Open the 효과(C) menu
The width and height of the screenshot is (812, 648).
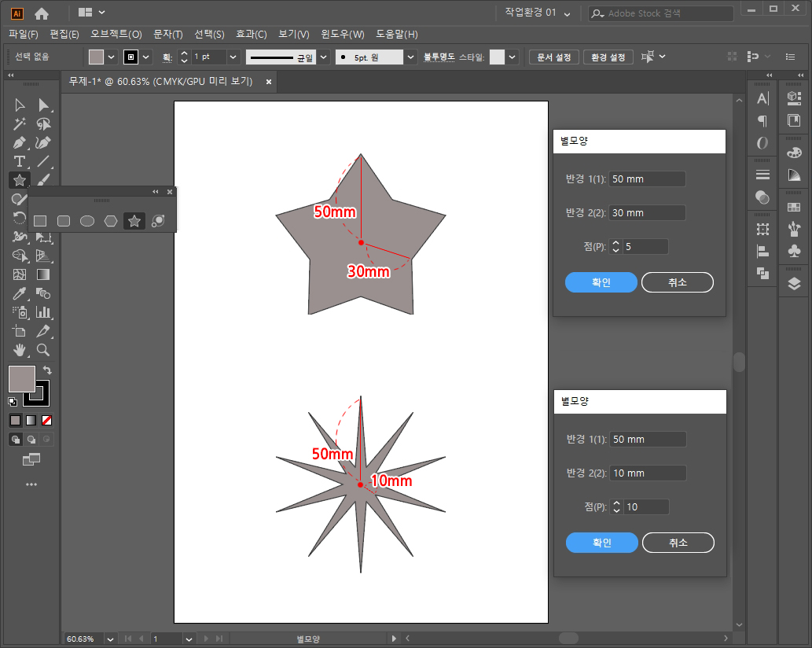(252, 34)
